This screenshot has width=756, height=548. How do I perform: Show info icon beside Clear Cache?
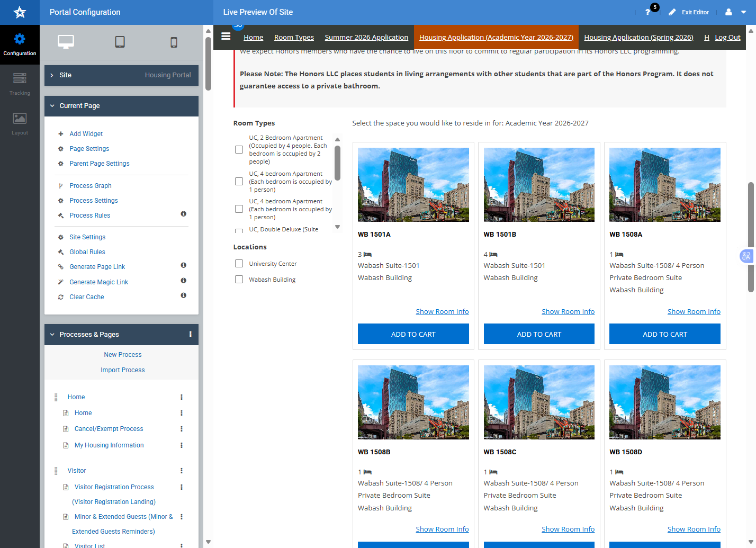[x=183, y=295]
